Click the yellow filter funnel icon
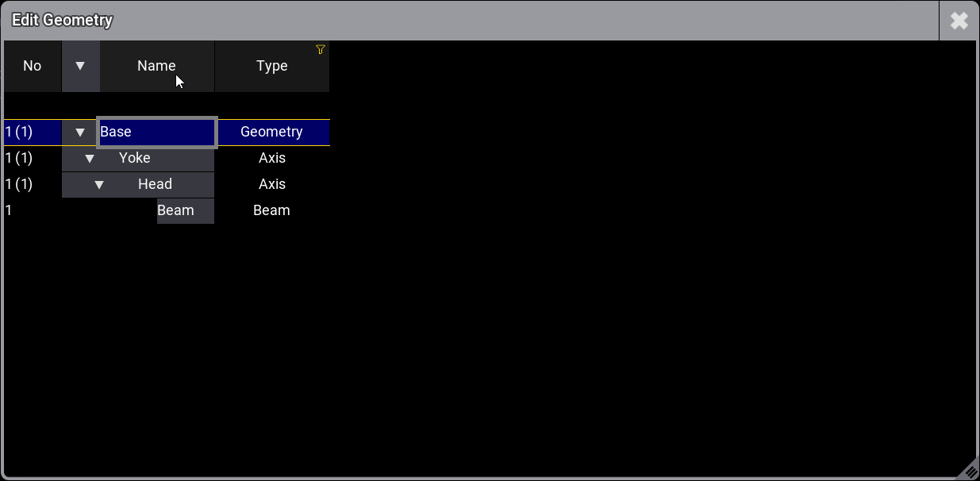 (x=320, y=49)
